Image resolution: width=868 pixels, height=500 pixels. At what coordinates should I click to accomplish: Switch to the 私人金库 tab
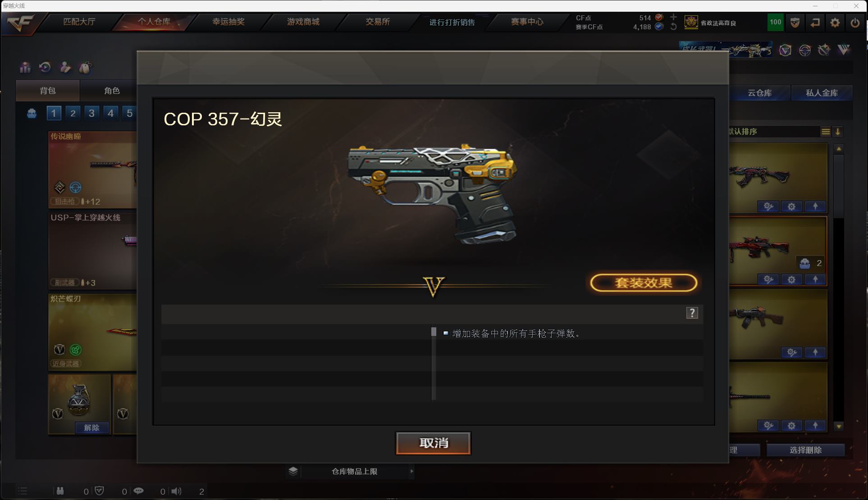pos(822,93)
